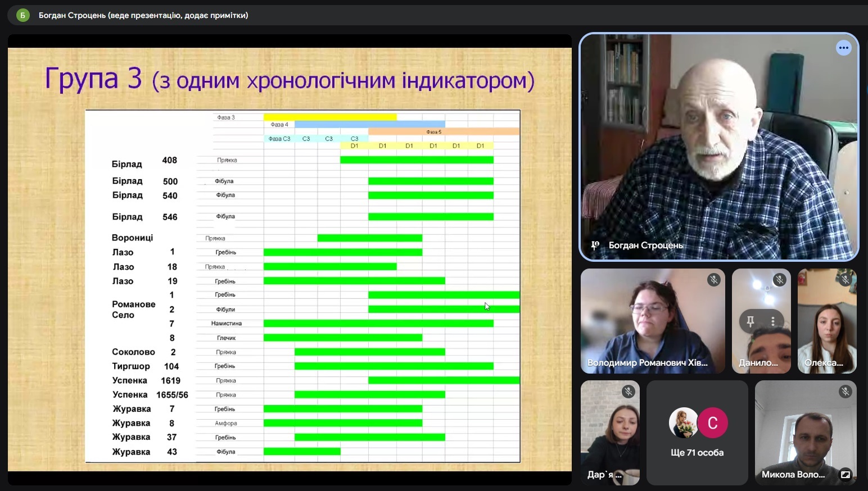
Task: Click the 'Намистина' cell in the chart
Action: (227, 324)
